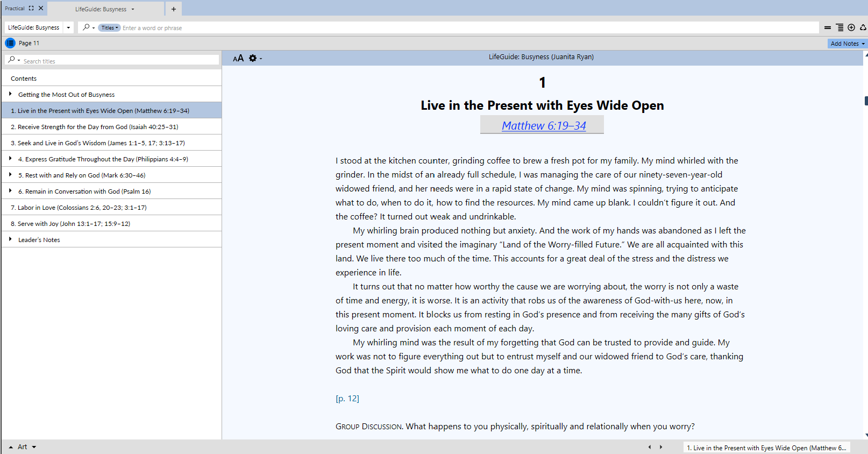The width and height of the screenshot is (868, 454).
Task: Open a new tab with the plus button
Action: click(x=174, y=9)
